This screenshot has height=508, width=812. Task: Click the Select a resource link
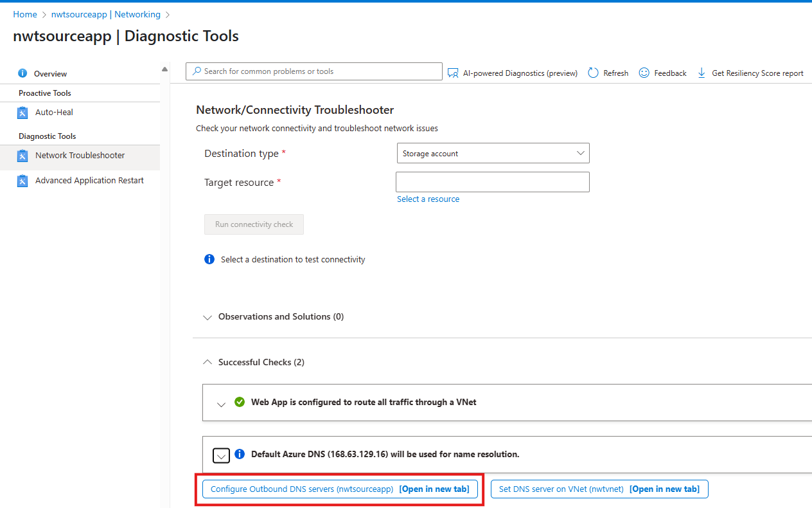(428, 199)
